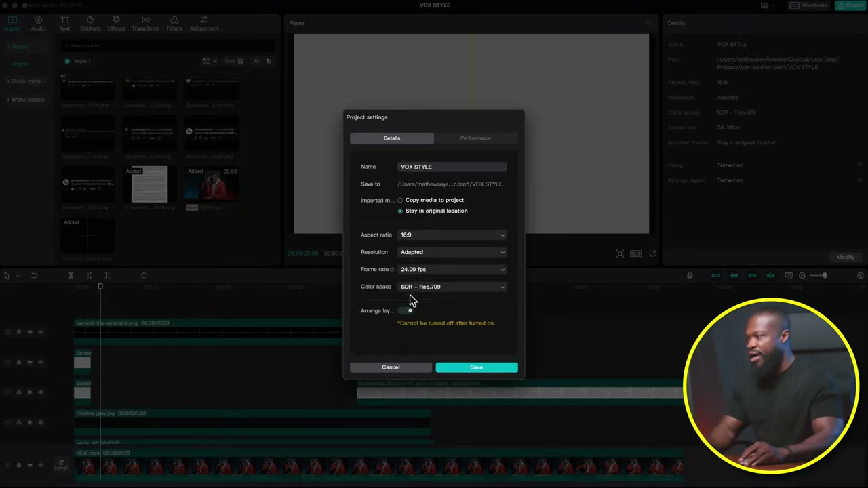
Task: Click the timeline marker shield icon
Action: point(144,275)
